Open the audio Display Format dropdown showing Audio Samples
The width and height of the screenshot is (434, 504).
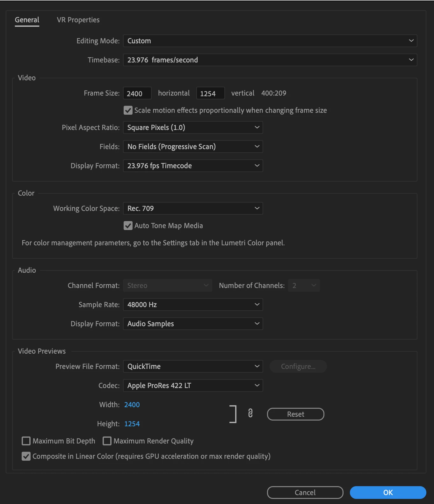[193, 324]
